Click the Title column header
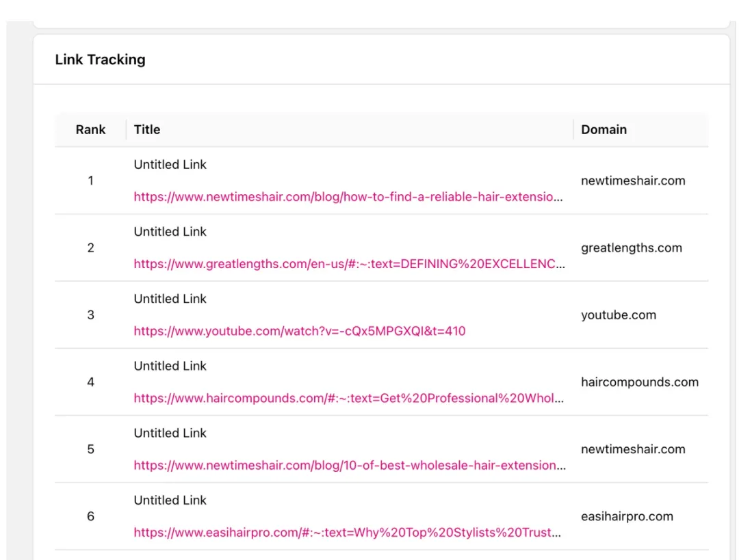This screenshot has width=739, height=560. pos(147,129)
